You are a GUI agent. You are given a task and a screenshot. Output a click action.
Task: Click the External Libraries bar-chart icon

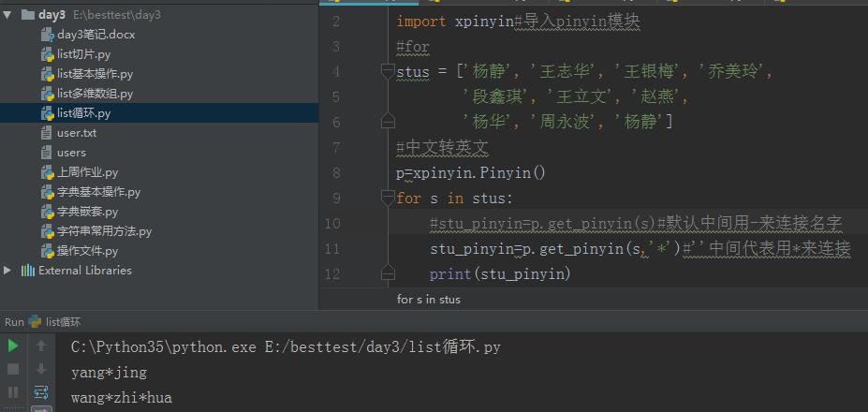28,271
